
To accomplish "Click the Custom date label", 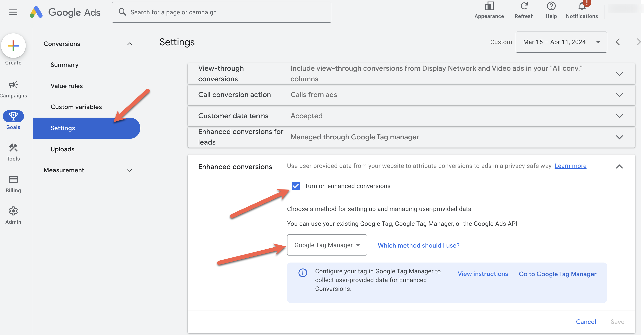I will [x=501, y=42].
